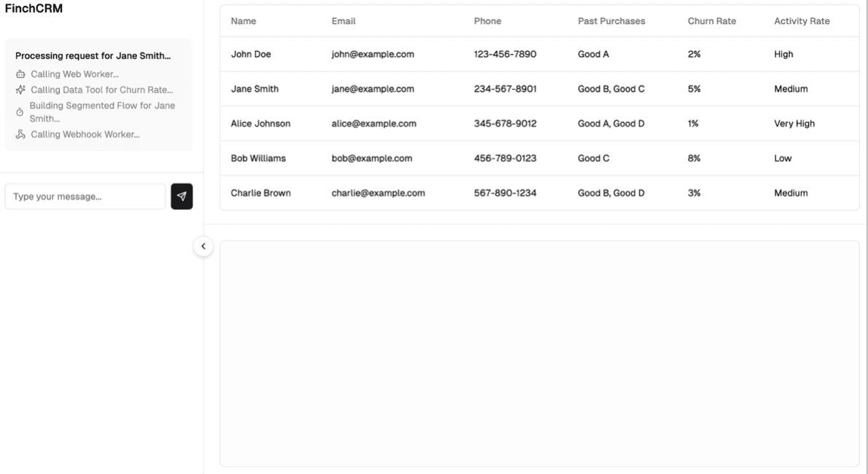Click the 2% churn rate value
The height and width of the screenshot is (474, 868).
(x=694, y=54)
